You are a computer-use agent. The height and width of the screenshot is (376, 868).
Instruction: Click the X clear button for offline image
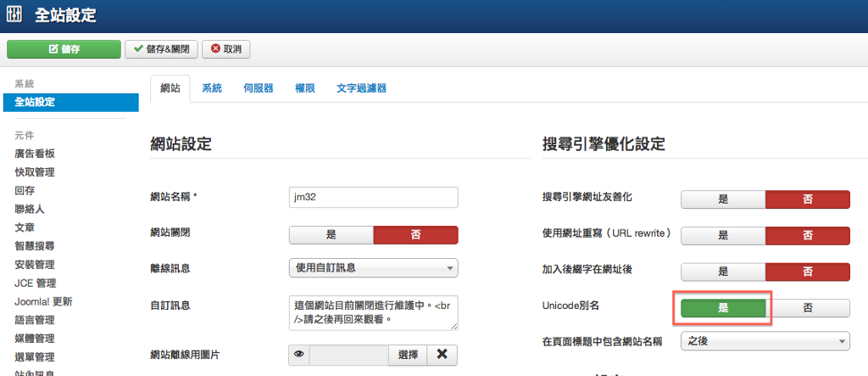click(x=442, y=355)
